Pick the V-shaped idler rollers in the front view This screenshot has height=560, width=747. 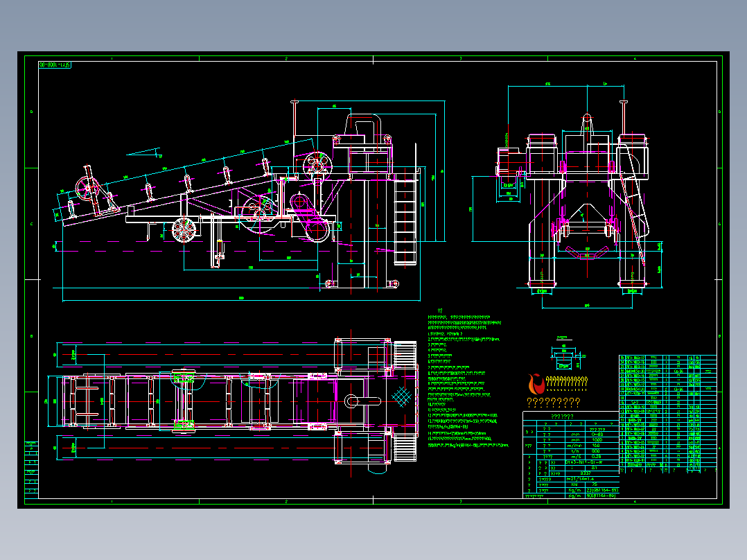point(587,254)
